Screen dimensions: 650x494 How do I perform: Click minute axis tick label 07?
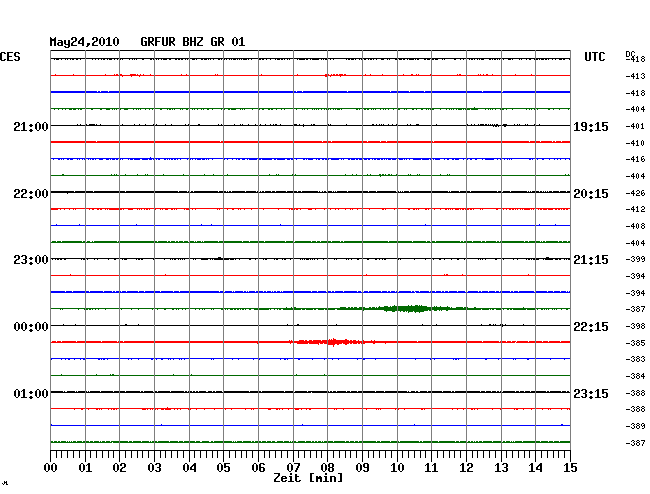click(x=293, y=468)
